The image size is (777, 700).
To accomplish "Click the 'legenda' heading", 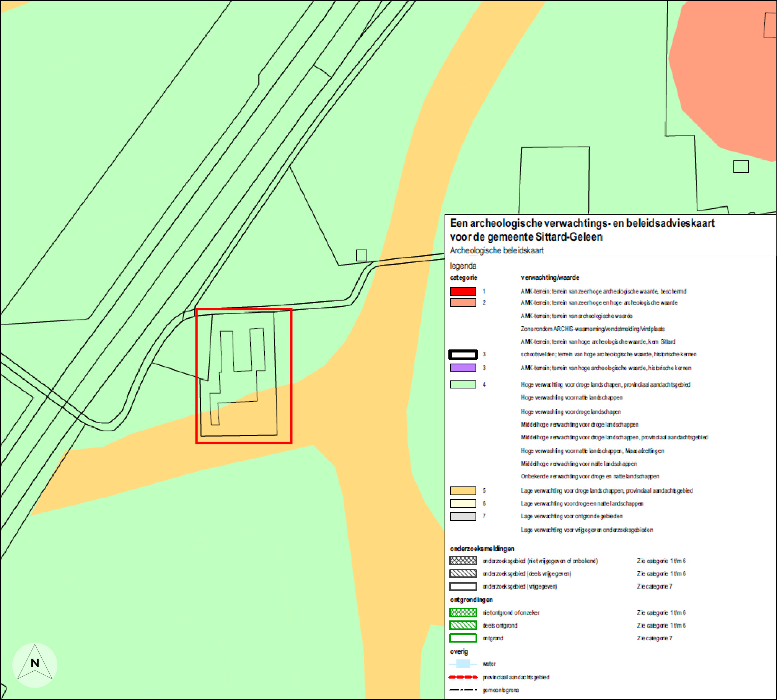I will (463, 266).
